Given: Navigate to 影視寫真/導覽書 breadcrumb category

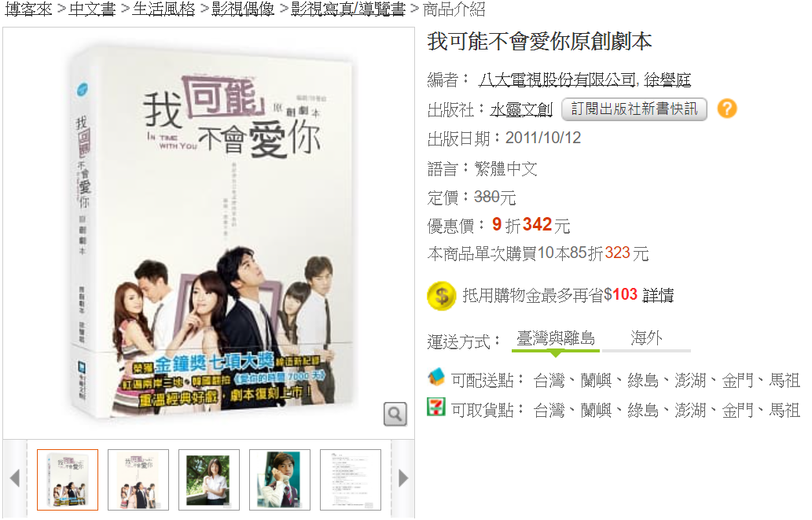Looking at the screenshot, I should (x=348, y=9).
